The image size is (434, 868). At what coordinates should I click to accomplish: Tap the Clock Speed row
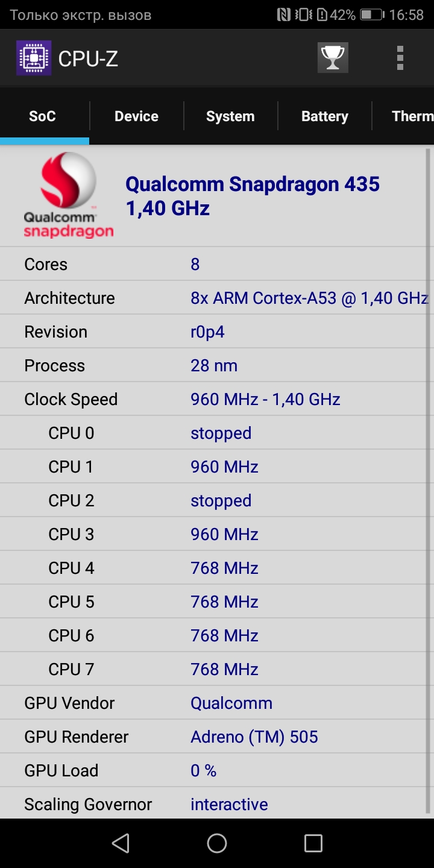(213, 399)
